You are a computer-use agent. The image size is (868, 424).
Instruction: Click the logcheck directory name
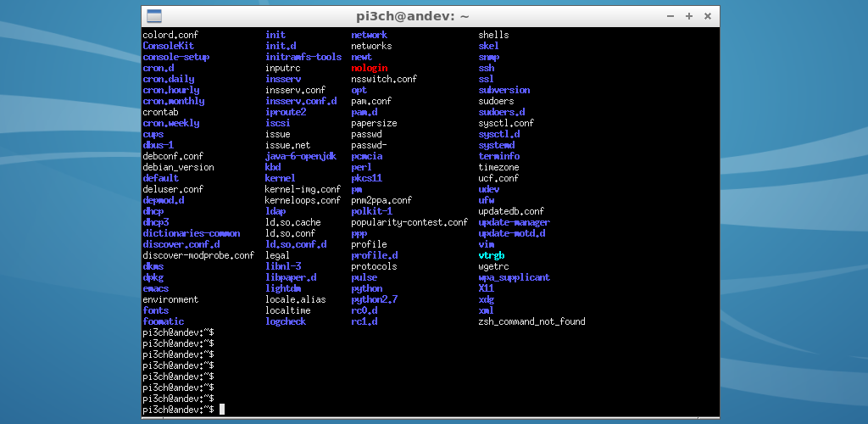coord(286,321)
